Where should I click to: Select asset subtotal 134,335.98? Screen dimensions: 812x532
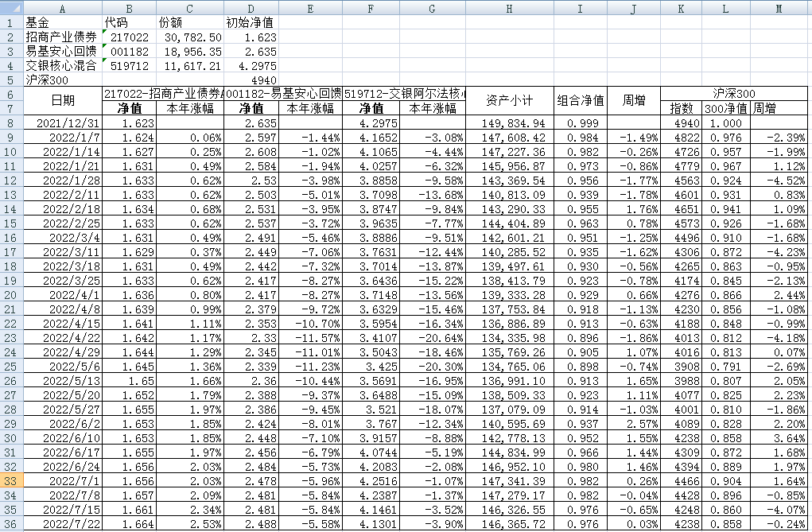point(510,338)
